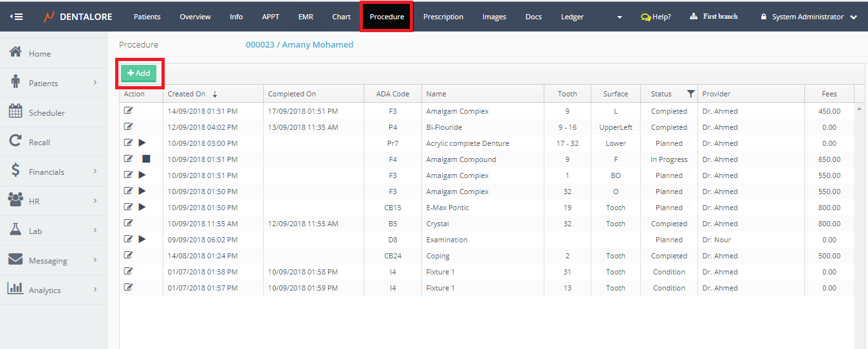Viewport: 868px width, 349px height.
Task: Open the Scheduler calendar icon
Action: coord(16,112)
